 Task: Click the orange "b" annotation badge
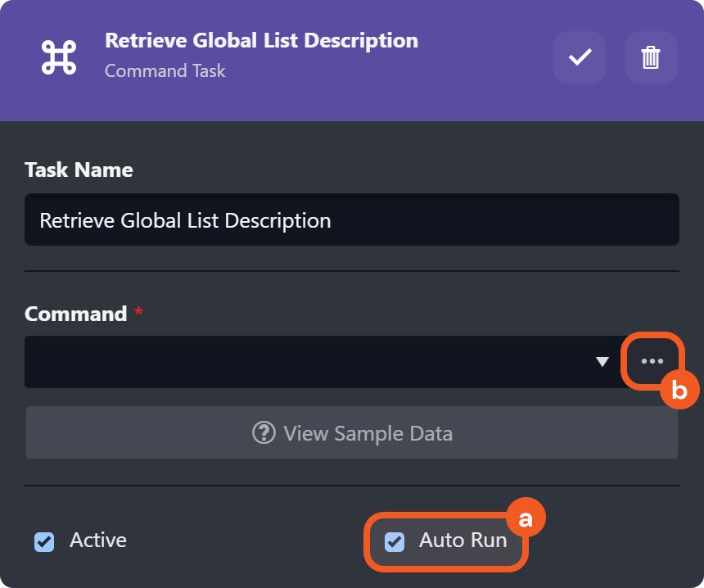click(679, 391)
